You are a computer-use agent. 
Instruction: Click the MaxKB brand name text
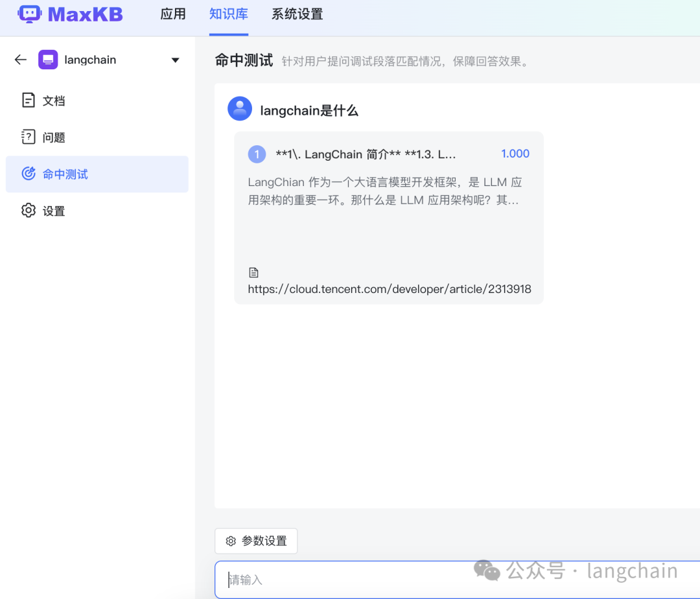(86, 14)
